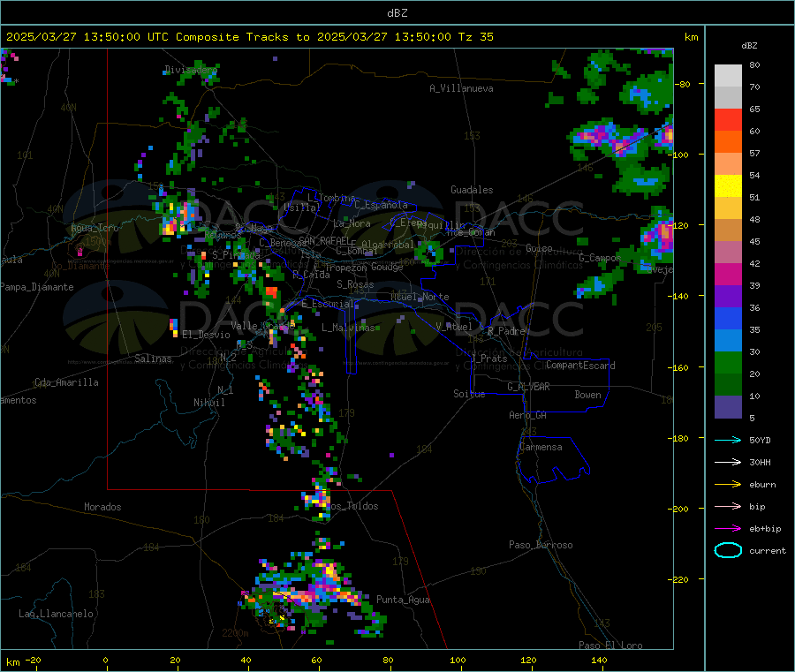Pick the bright yellow dBZ legend swatch
Viewport: 795px width, 672px height.
click(728, 186)
